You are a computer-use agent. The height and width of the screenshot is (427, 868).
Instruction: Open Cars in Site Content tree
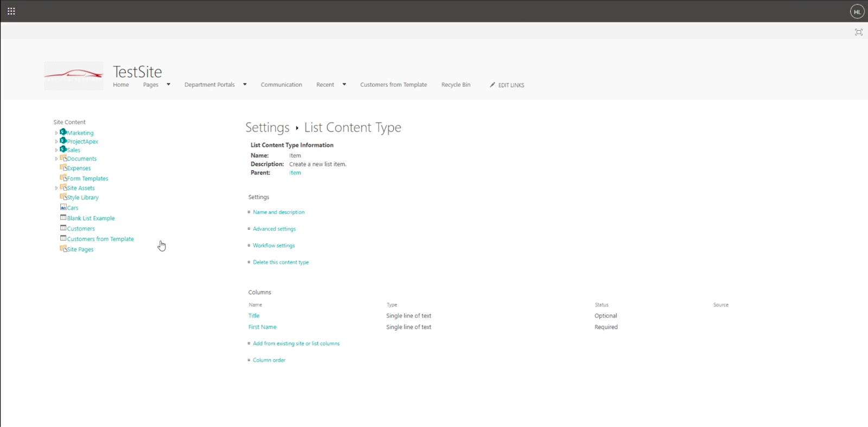[x=73, y=208]
